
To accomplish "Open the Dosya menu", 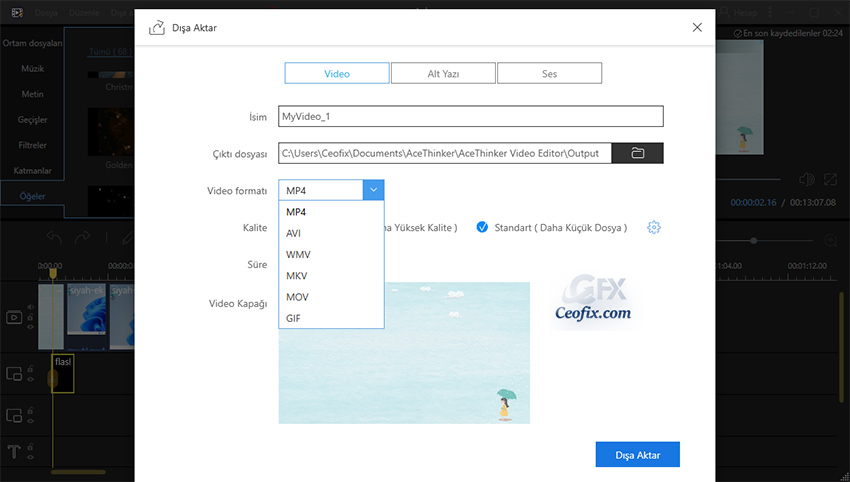I will (x=46, y=12).
